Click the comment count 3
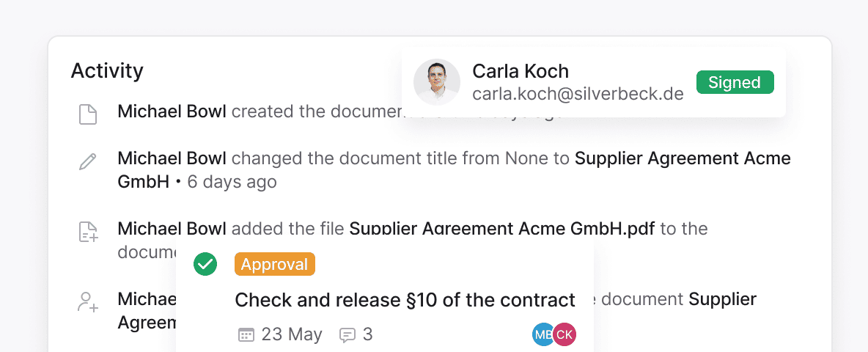 pyautogui.click(x=367, y=335)
